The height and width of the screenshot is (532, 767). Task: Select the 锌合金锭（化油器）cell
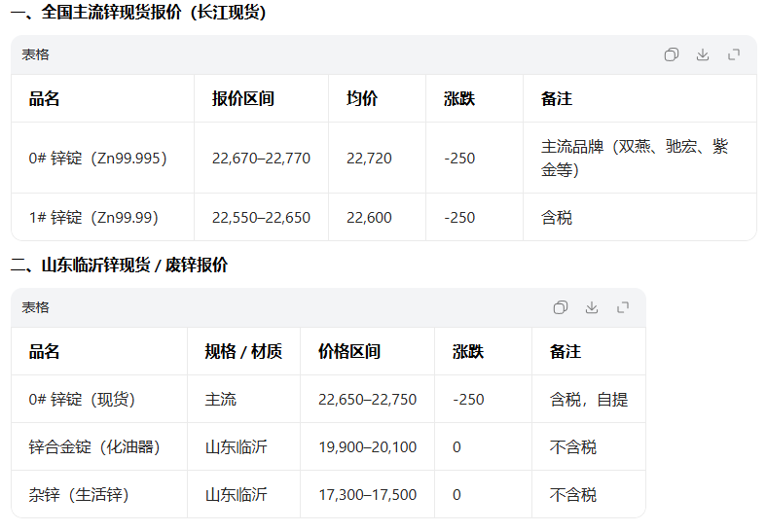tap(94, 447)
